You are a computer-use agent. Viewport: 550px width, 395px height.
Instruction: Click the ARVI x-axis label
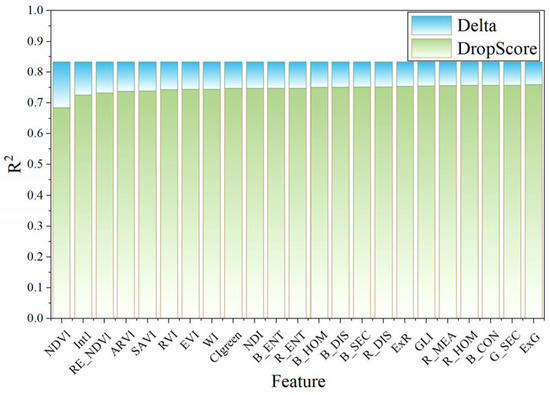123,343
